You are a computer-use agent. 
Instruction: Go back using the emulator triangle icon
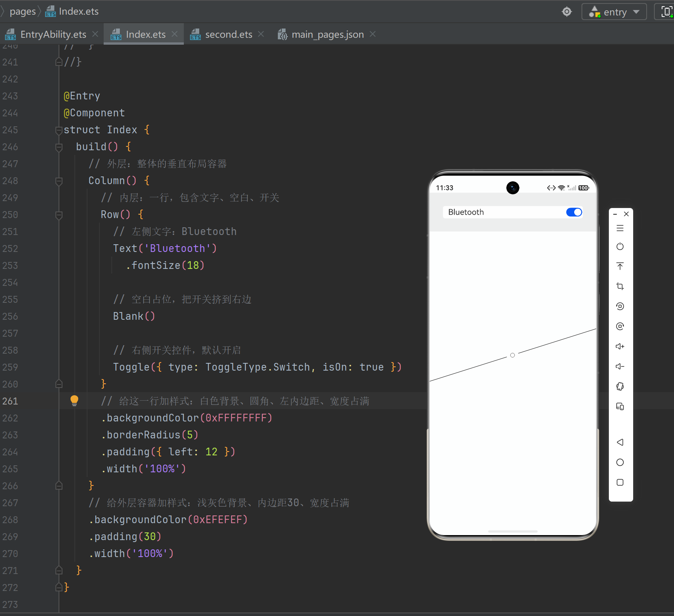[x=620, y=442]
